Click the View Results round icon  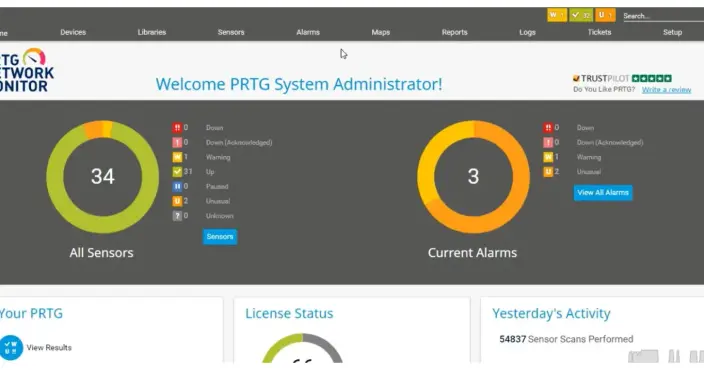click(11, 348)
